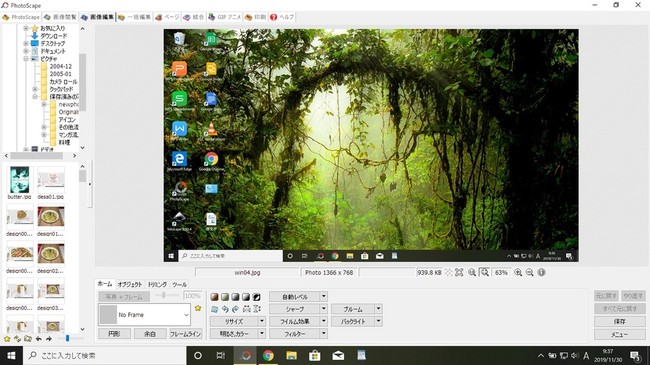The image size is (650, 365).
Task: Select the 2004-12 folder in tree
Action: (61, 66)
